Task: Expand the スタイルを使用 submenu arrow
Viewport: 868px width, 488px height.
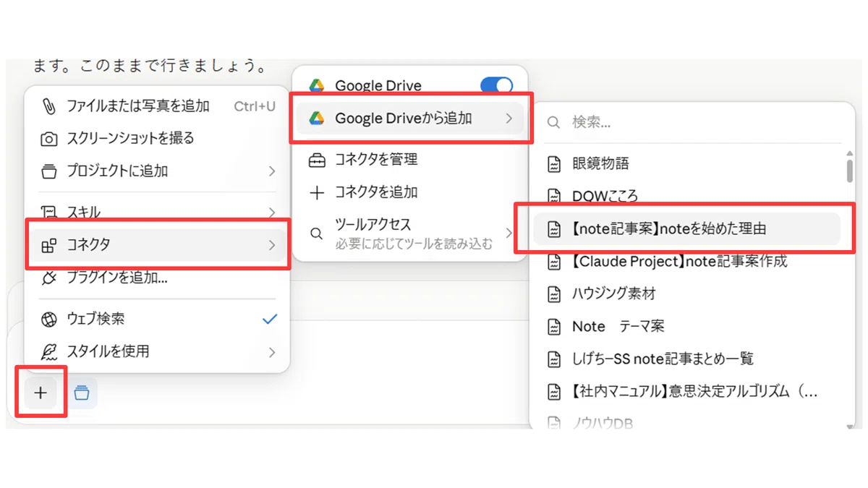Action: click(272, 352)
